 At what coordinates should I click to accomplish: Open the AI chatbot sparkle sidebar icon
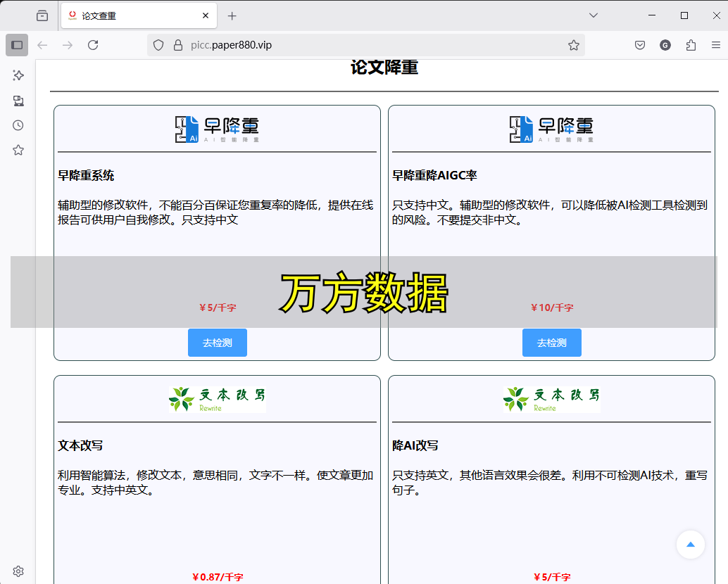pos(18,75)
